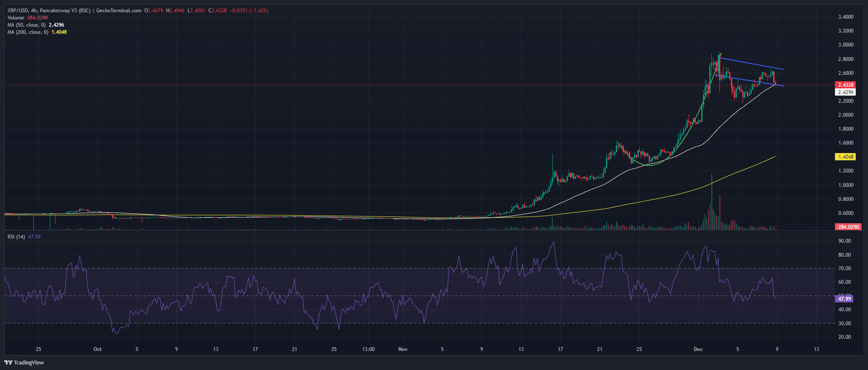Select the RSI (14) indicator legend

(x=24, y=237)
